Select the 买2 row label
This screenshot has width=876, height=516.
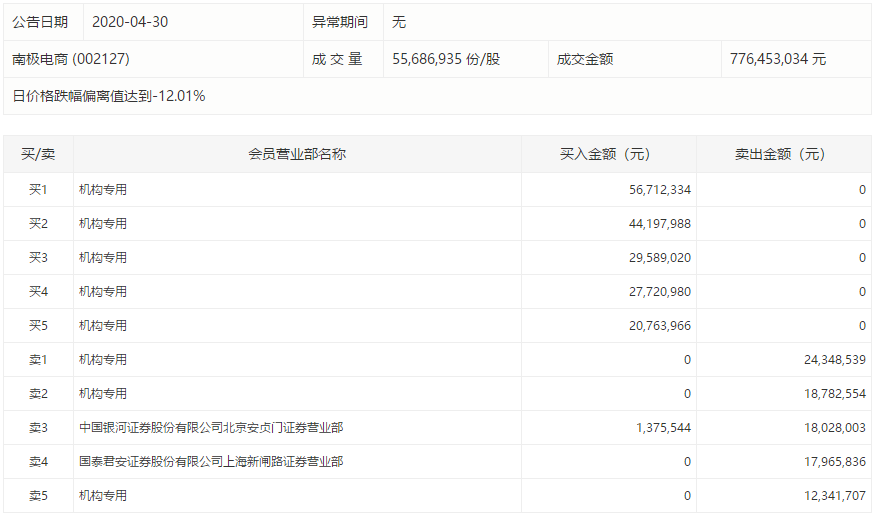[x=38, y=224]
